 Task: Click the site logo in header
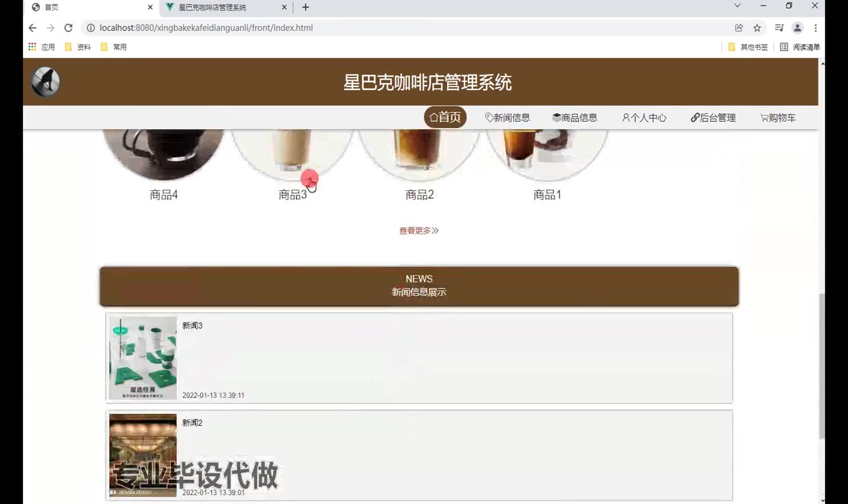46,82
